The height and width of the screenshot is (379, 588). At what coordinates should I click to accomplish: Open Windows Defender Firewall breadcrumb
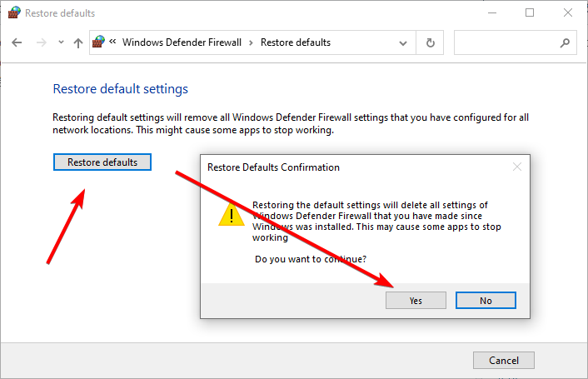pyautogui.click(x=182, y=42)
